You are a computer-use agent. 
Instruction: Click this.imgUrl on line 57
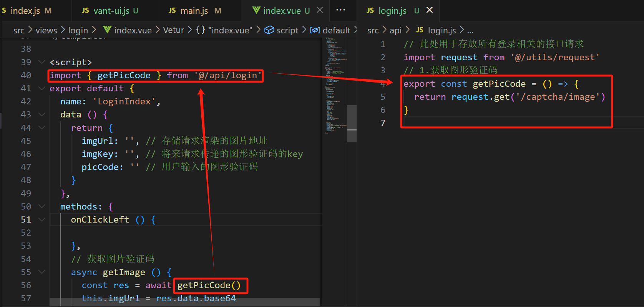[111, 298]
